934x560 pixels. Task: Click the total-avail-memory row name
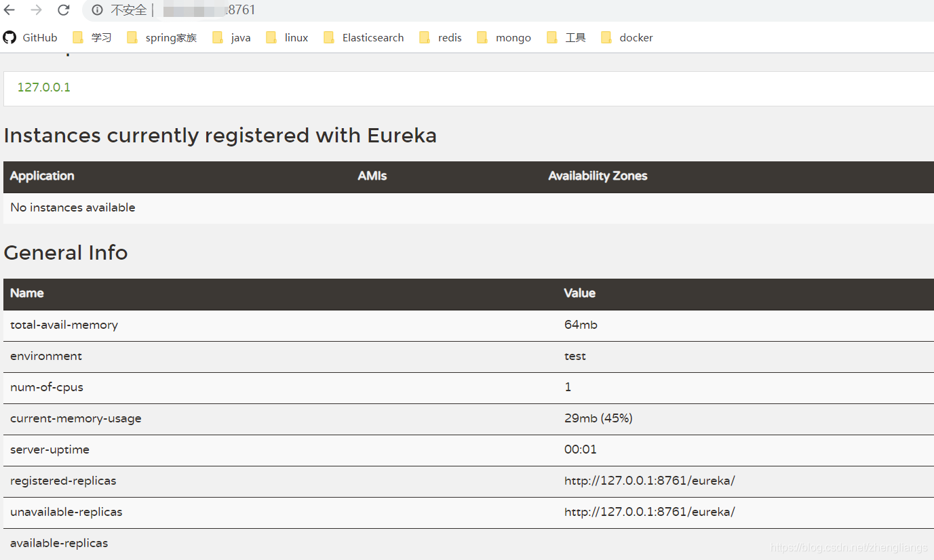[64, 325]
